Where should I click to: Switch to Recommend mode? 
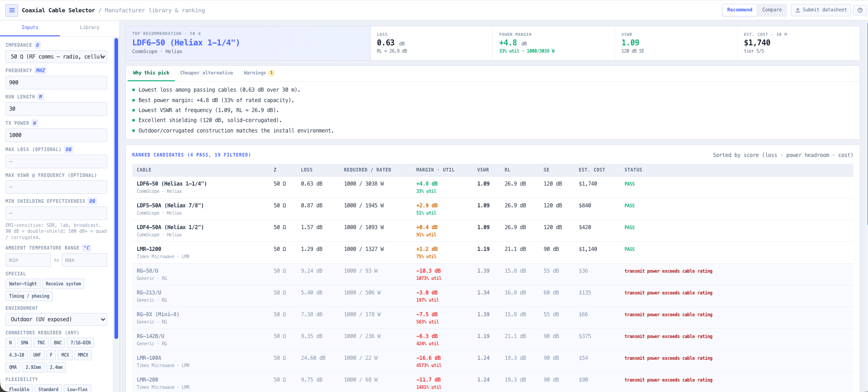[x=739, y=10]
